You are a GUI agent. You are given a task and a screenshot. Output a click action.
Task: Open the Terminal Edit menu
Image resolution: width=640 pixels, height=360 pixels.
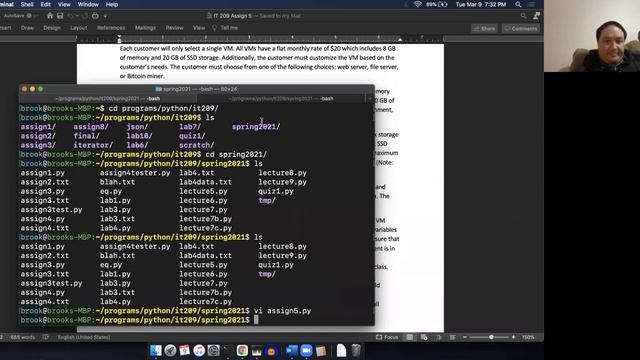[46, 4]
